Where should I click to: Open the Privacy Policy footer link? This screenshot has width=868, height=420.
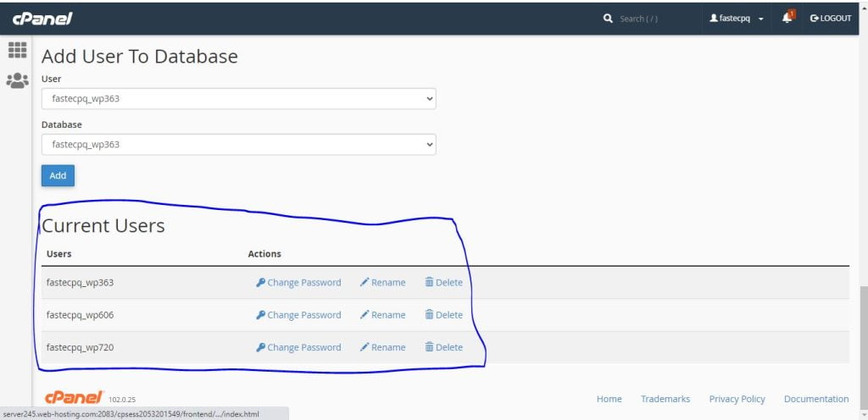click(x=737, y=399)
